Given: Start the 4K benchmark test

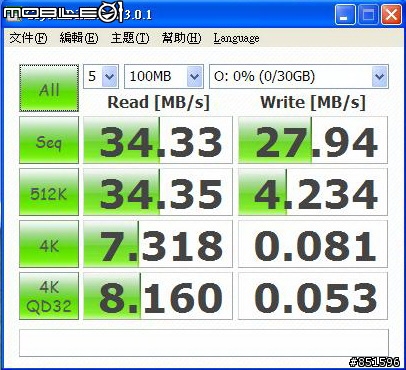Looking at the screenshot, I should 49,244.
